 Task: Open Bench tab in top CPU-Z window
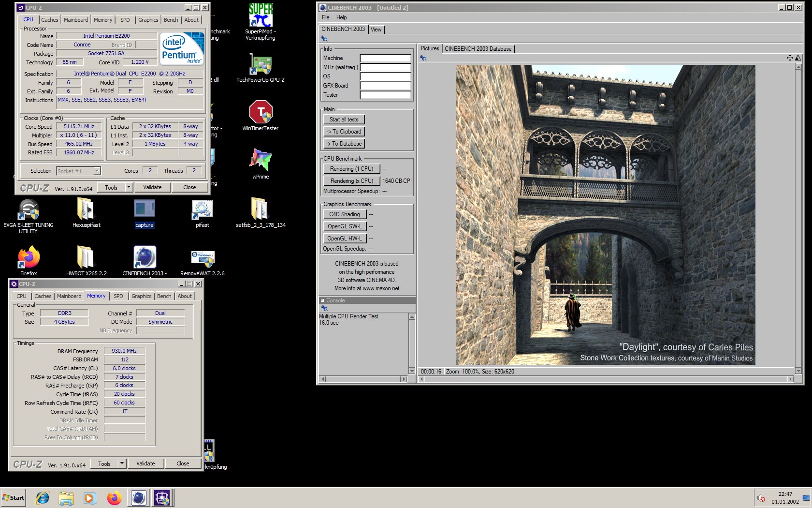click(171, 20)
